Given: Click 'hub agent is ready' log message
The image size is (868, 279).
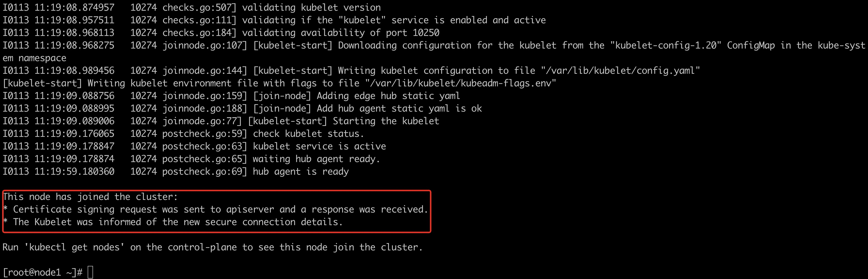Looking at the screenshot, I should click(x=301, y=172).
